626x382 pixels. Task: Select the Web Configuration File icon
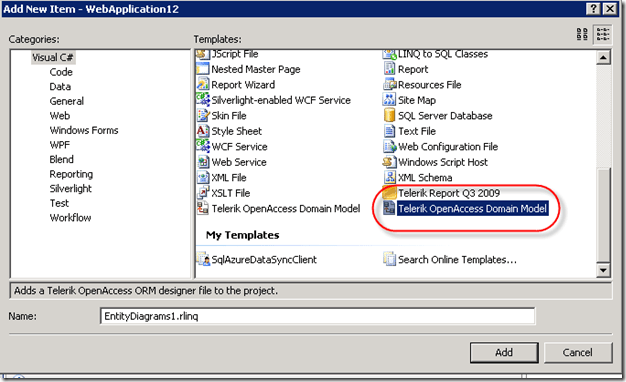click(x=389, y=146)
